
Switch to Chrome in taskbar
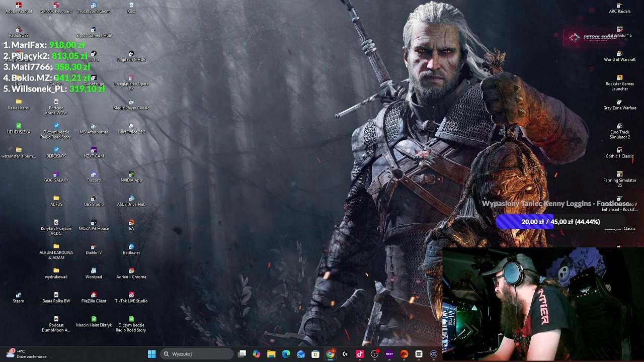[x=331, y=354]
